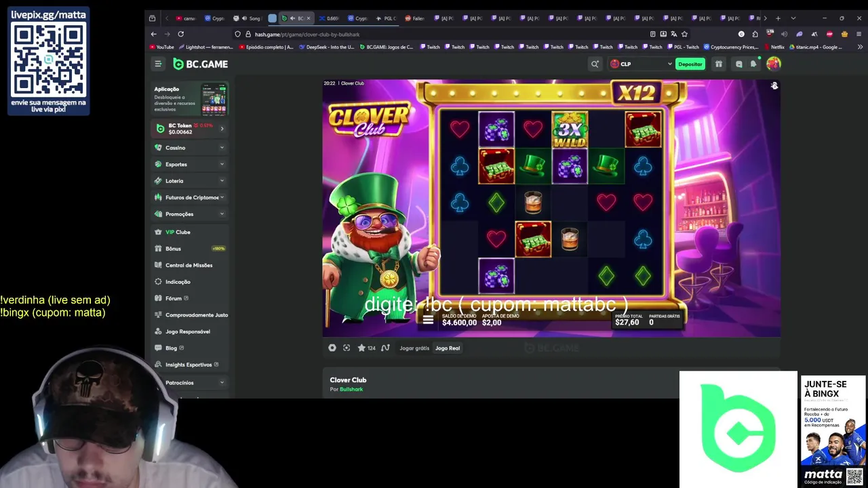This screenshot has width=868, height=488.
Task: Open the user profile avatar
Action: pyautogui.click(x=773, y=64)
